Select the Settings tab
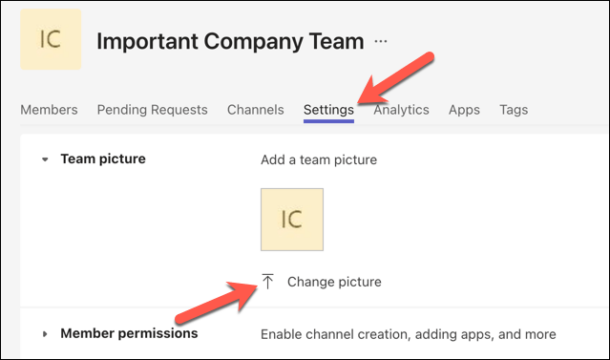The height and width of the screenshot is (360, 610). click(329, 110)
